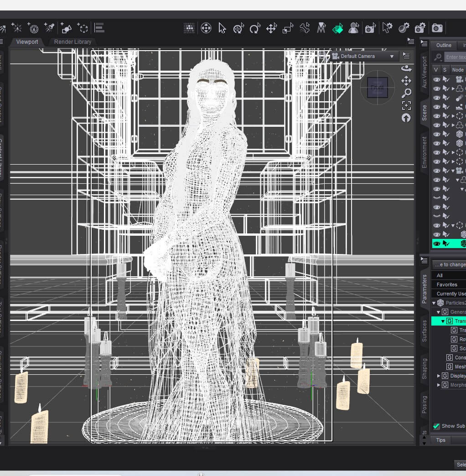Click the view cube in viewport
This screenshot has width=466, height=476.
[x=378, y=88]
